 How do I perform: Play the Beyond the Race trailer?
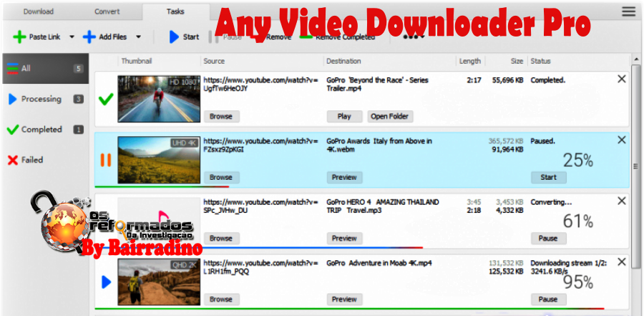344,117
